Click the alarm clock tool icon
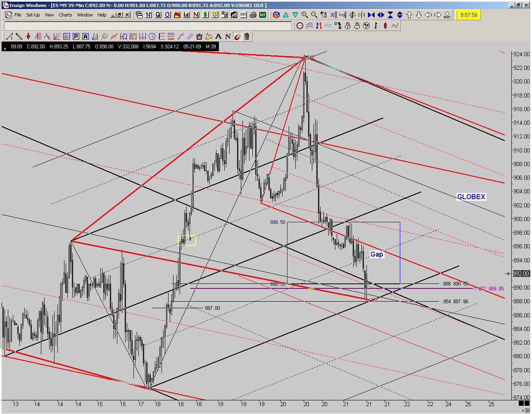This screenshot has height=414, width=532. click(x=199, y=36)
